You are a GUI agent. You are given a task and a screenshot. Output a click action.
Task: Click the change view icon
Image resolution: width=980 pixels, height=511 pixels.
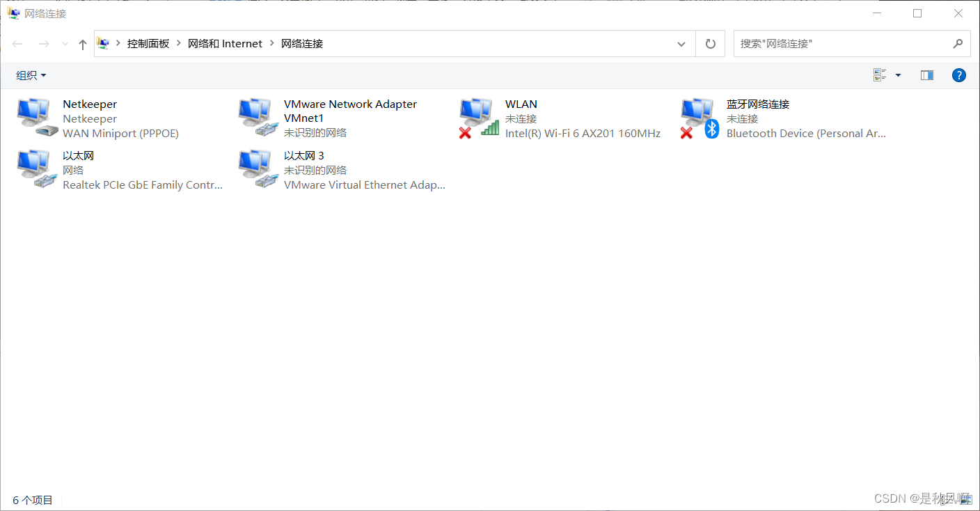(x=880, y=75)
